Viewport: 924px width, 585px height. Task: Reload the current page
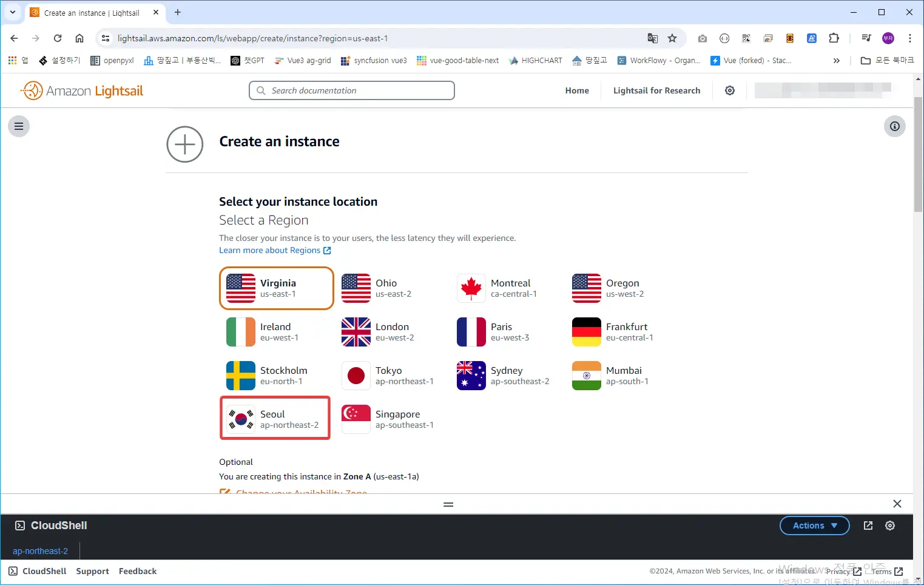58,38
